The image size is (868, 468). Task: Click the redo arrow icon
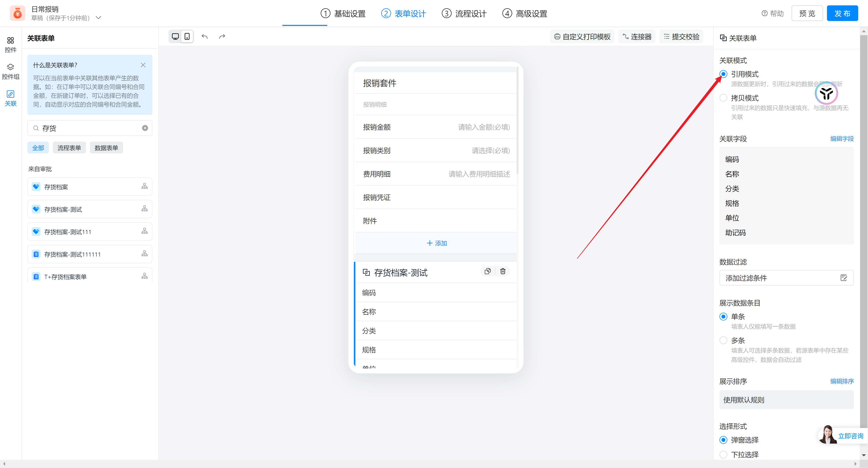222,36
